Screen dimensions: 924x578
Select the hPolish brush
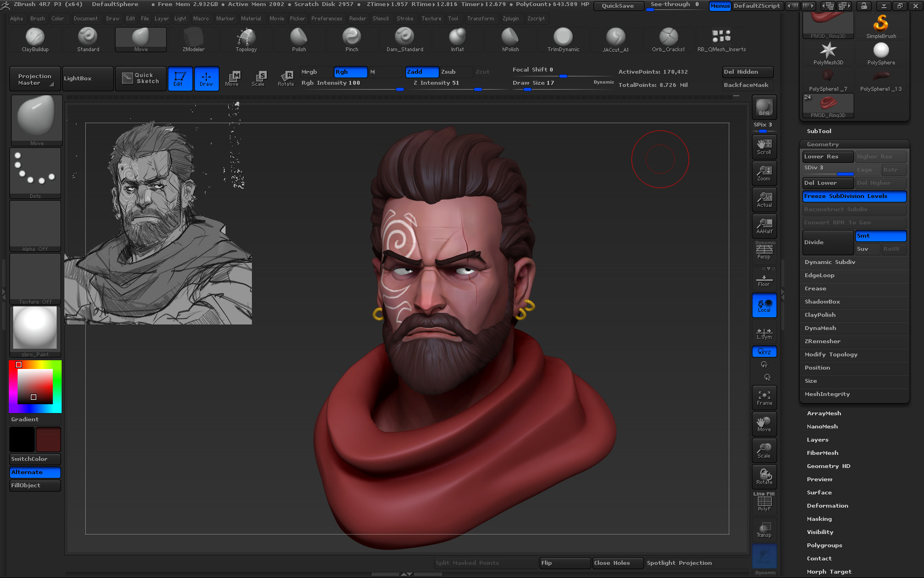coord(510,39)
